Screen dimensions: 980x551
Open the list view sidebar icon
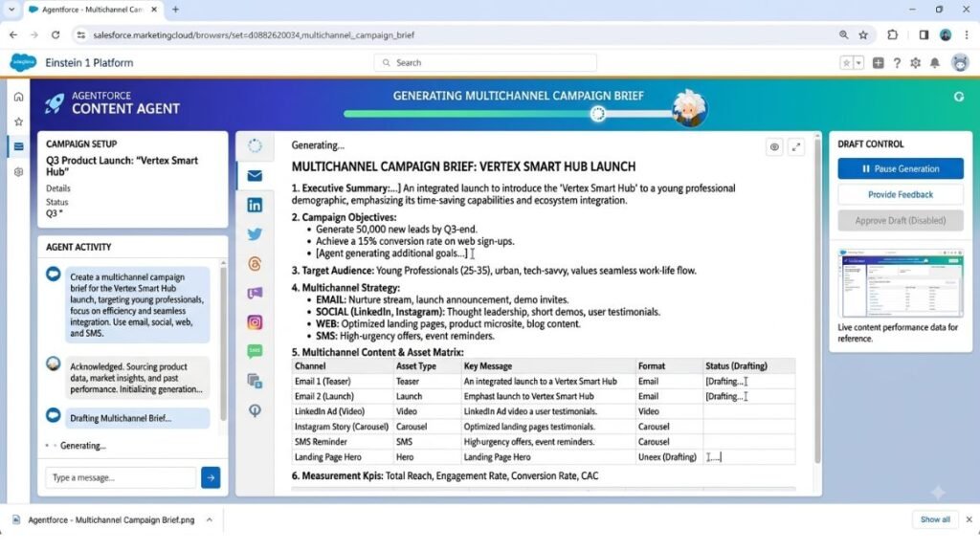tap(19, 146)
